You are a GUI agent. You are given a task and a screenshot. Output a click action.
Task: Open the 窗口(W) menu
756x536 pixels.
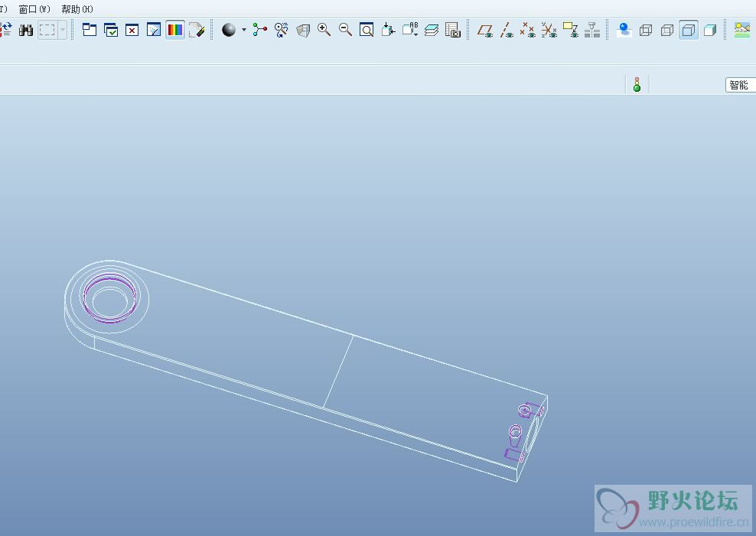point(34,9)
